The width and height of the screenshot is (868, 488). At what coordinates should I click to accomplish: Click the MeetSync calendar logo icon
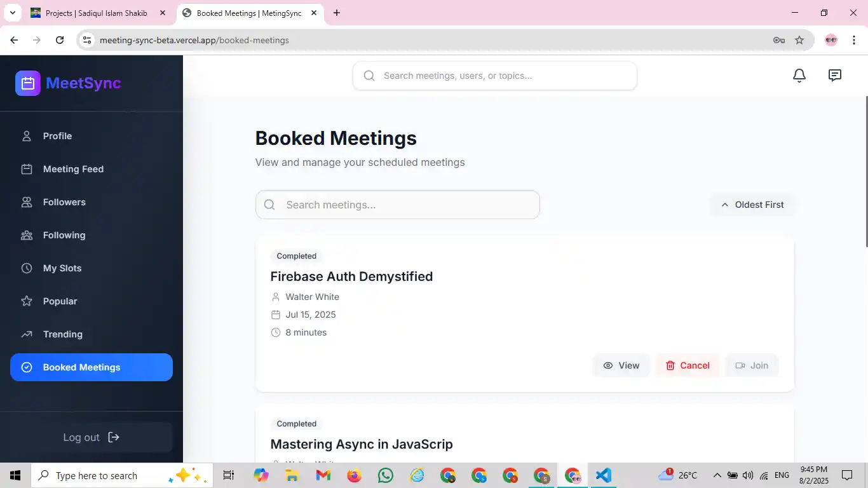tap(28, 83)
